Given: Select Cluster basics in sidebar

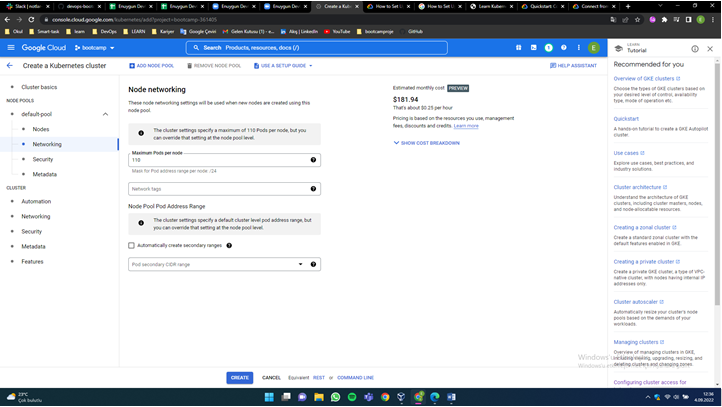Looking at the screenshot, I should (x=39, y=87).
